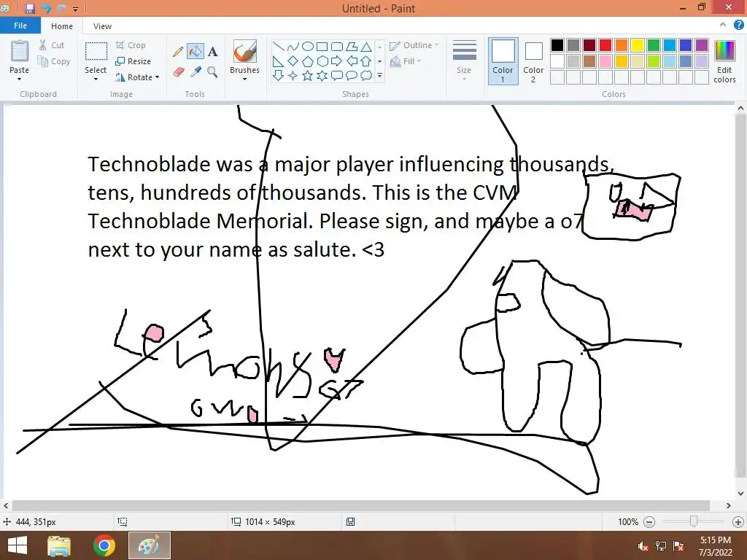This screenshot has width=747, height=560.
Task: Pick the purple color swatch
Action: tap(702, 45)
